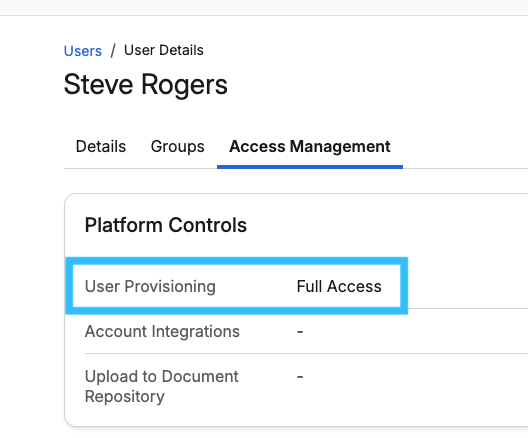The width and height of the screenshot is (528, 438).
Task: Click the dash value beside Account Integrations
Action: point(300,332)
